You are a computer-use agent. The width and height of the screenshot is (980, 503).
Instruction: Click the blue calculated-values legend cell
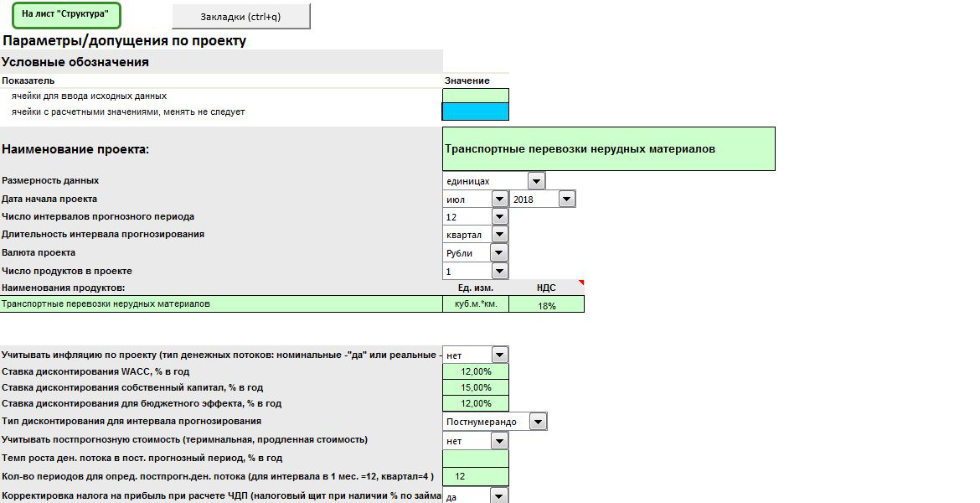click(476, 112)
